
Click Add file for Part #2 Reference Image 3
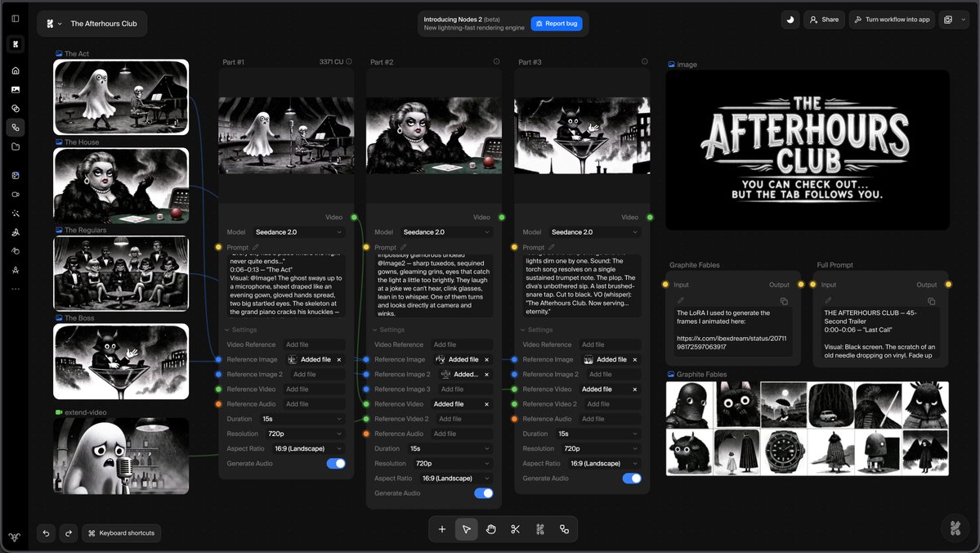pos(463,389)
